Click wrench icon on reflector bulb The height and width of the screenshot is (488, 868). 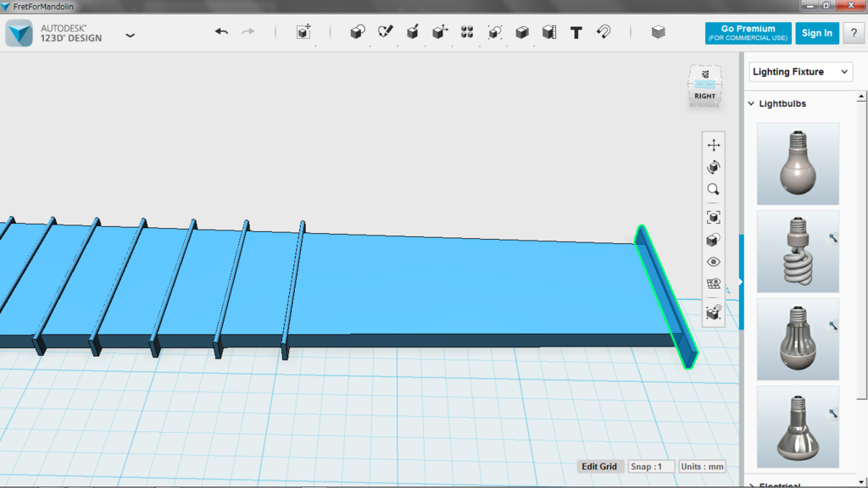point(832,413)
